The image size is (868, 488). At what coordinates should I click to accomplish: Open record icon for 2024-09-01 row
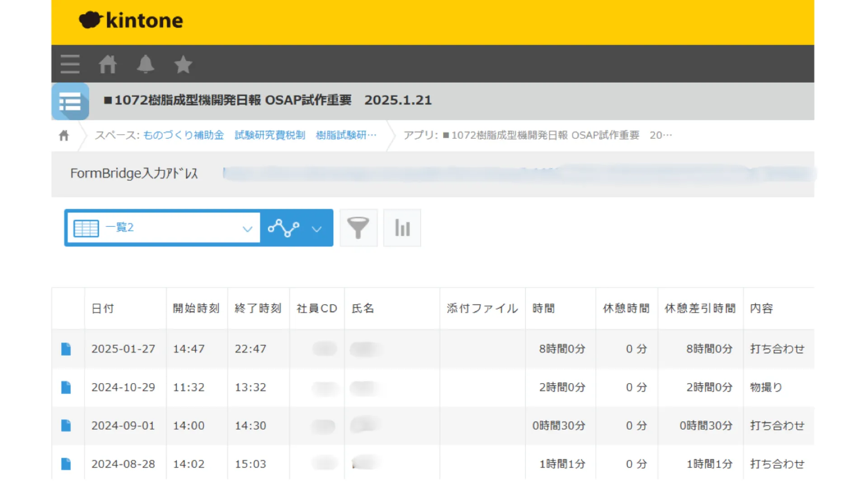coord(66,426)
